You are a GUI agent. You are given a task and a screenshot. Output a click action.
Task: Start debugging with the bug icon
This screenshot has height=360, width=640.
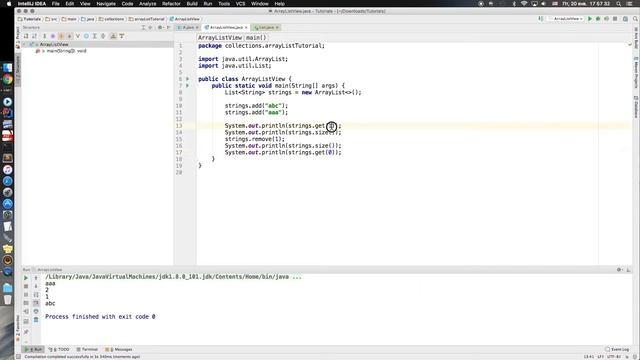pyautogui.click(x=598, y=19)
